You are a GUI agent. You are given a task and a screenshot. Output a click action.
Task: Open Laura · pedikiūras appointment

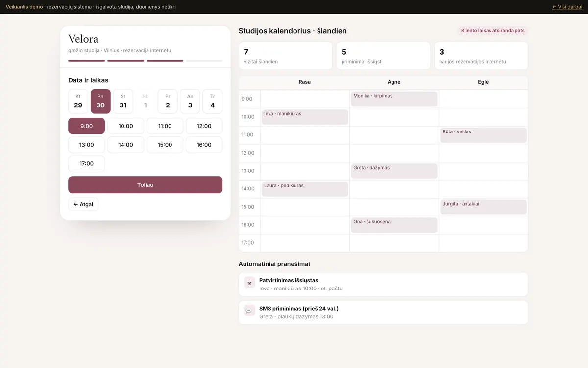[305, 189]
